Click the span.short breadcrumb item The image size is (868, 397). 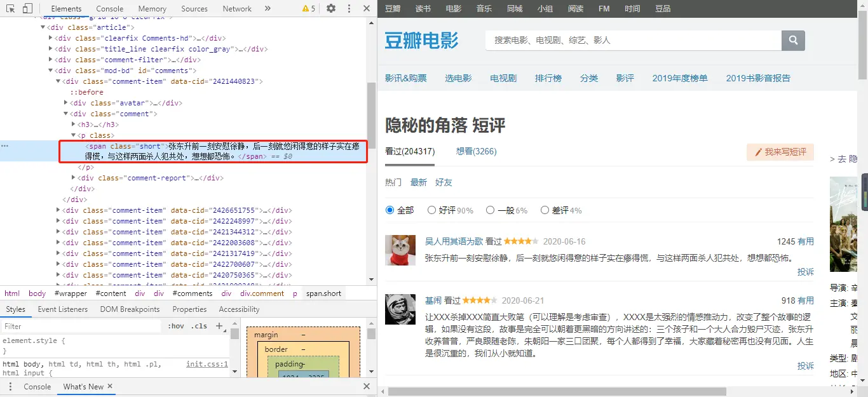point(324,293)
